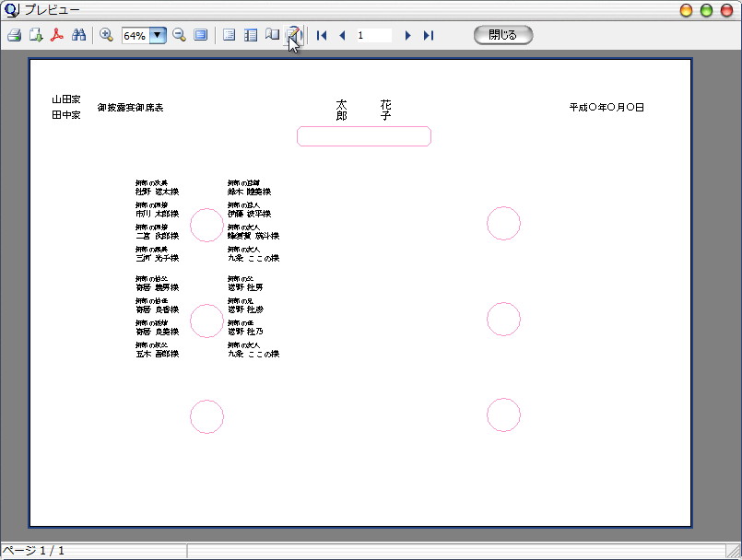Select the single page view icon
Viewport: 742px width, 560px height.
click(229, 35)
